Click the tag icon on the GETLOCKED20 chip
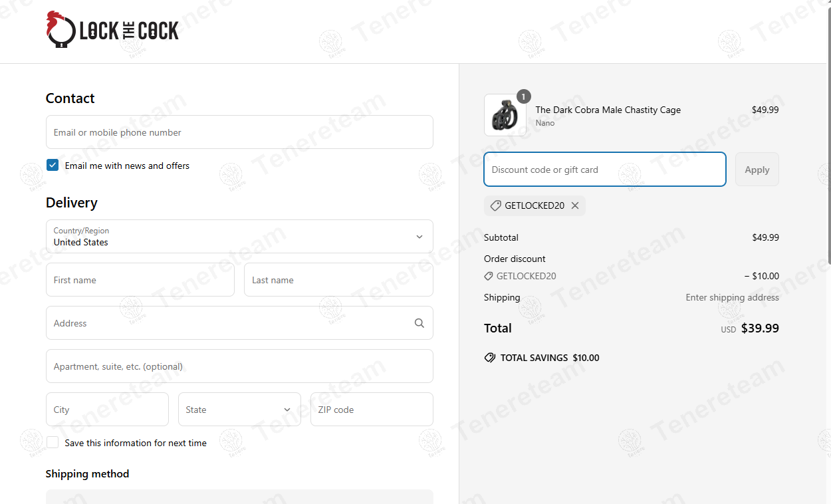Viewport: 831px width, 504px height. [x=495, y=206]
